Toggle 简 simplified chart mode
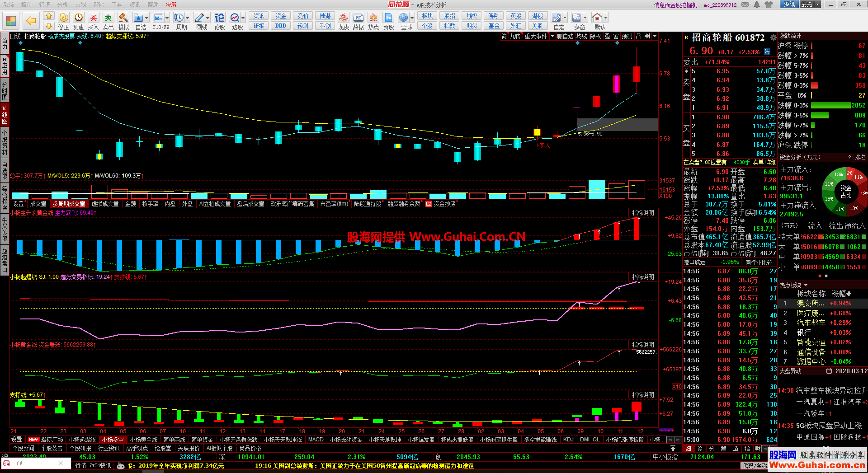Image resolution: width=868 pixels, height=473 pixels. [504, 36]
